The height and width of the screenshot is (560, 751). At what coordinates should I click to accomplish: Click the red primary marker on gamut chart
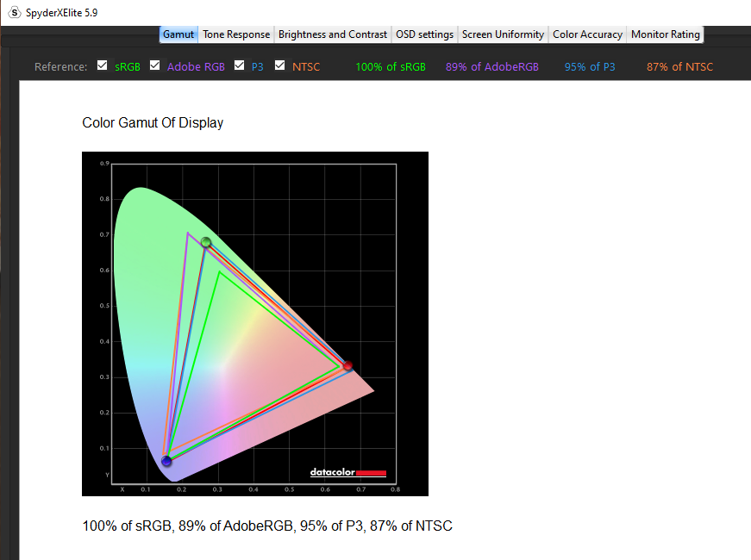tap(347, 366)
